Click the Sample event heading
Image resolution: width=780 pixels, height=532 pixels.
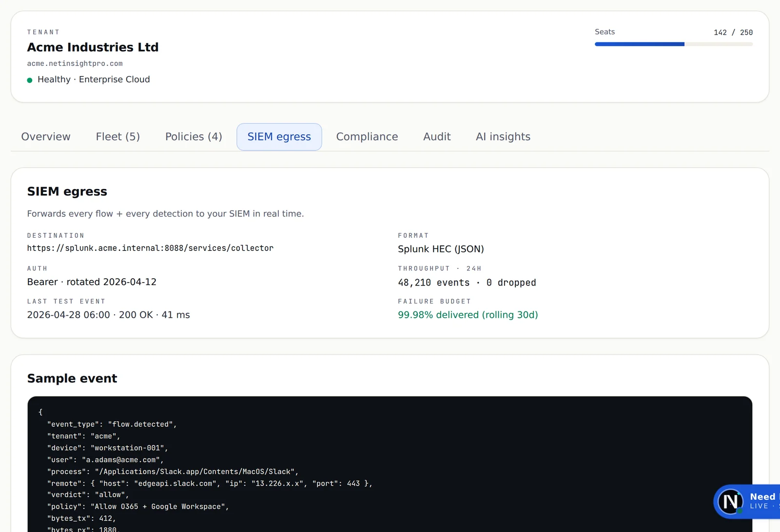coord(72,379)
